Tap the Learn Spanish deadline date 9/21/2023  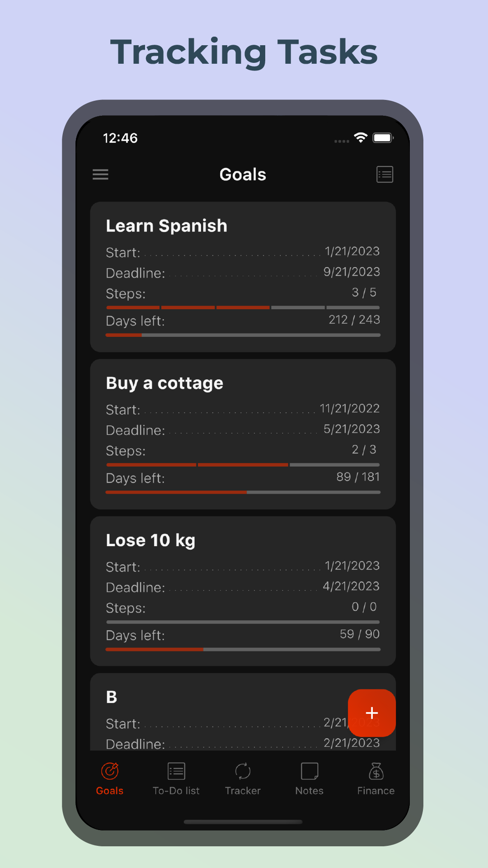point(352,272)
